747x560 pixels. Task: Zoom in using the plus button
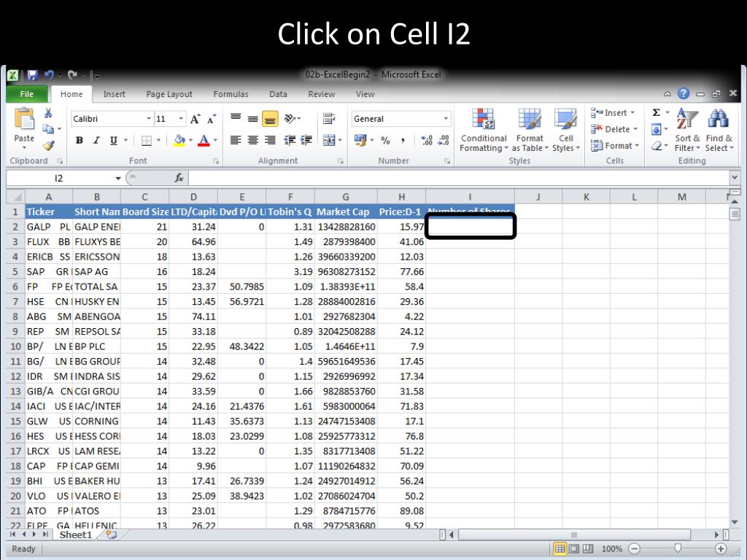[x=721, y=549]
